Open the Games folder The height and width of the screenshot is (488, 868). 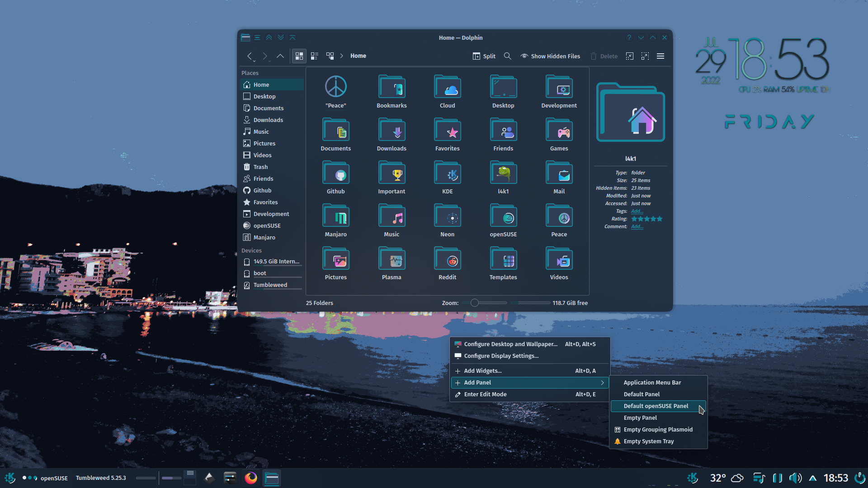coord(559,135)
